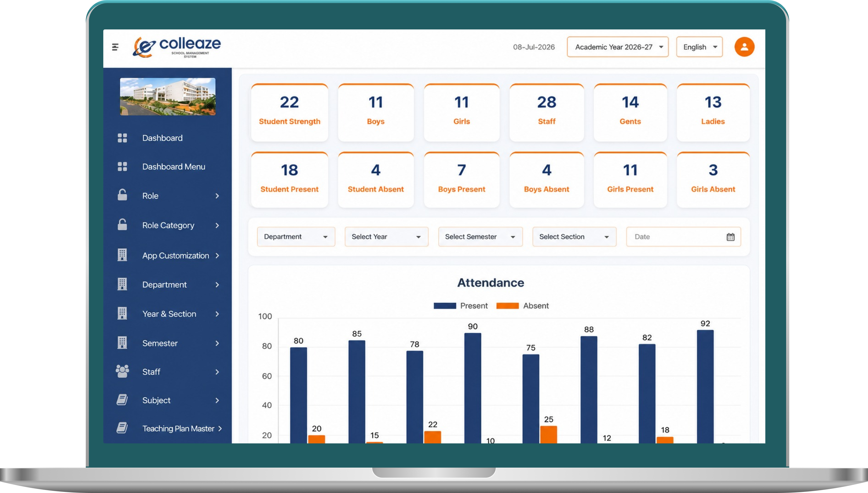Expand the Semester sidebar chevron
868x493 pixels.
(217, 343)
